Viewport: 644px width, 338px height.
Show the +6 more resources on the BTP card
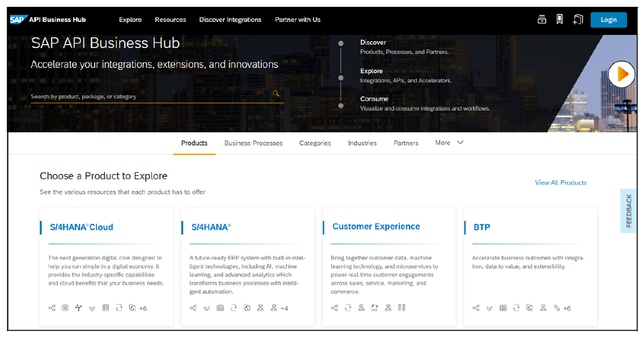(567, 308)
